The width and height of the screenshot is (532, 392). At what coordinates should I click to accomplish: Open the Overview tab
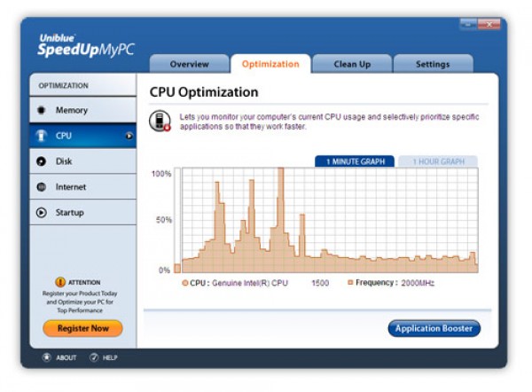tap(190, 64)
